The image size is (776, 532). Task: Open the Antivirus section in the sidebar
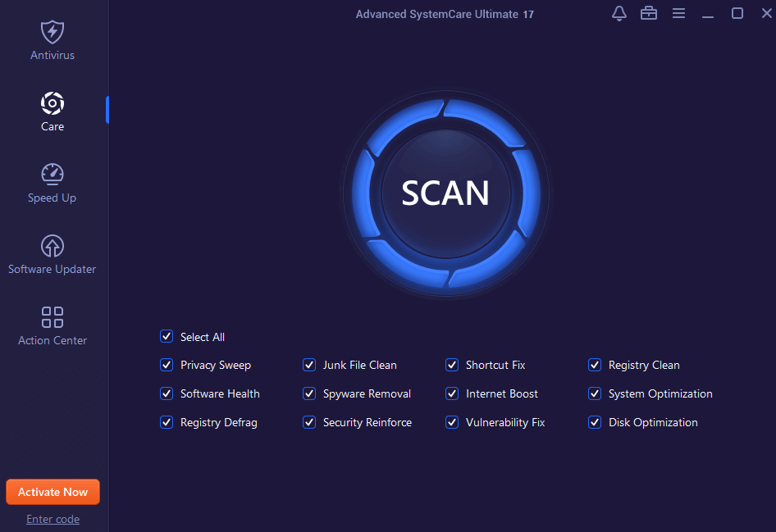(x=52, y=39)
